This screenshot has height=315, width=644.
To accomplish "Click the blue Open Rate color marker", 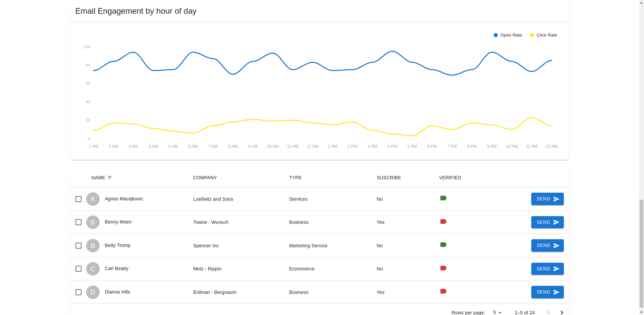I will point(495,35).
